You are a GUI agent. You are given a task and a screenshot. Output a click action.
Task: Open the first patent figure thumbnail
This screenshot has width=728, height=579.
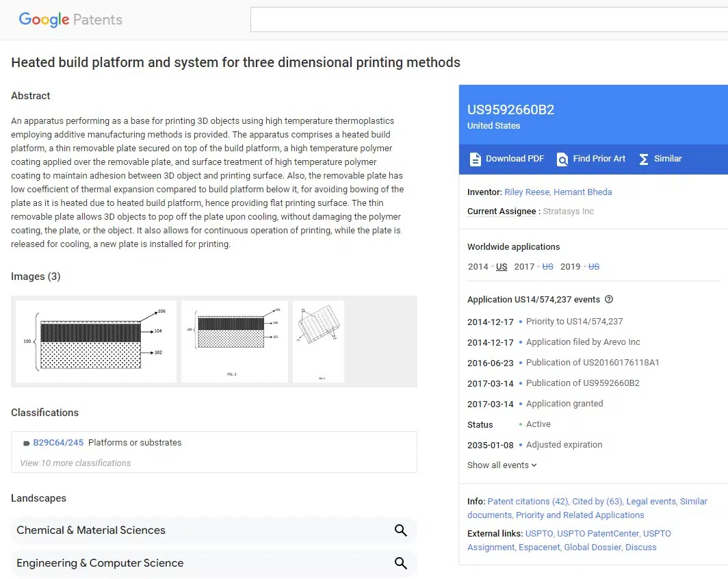point(96,342)
